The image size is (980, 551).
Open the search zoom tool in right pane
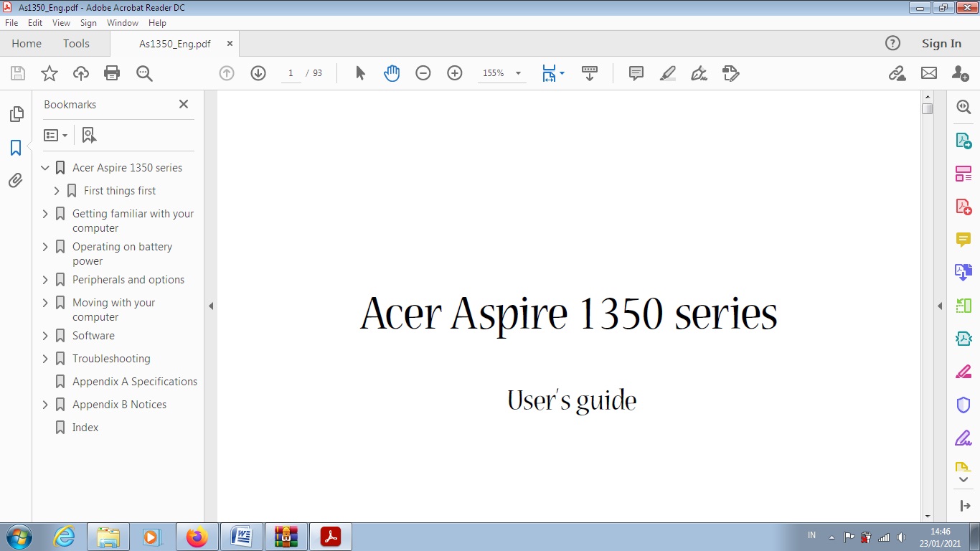point(963,107)
